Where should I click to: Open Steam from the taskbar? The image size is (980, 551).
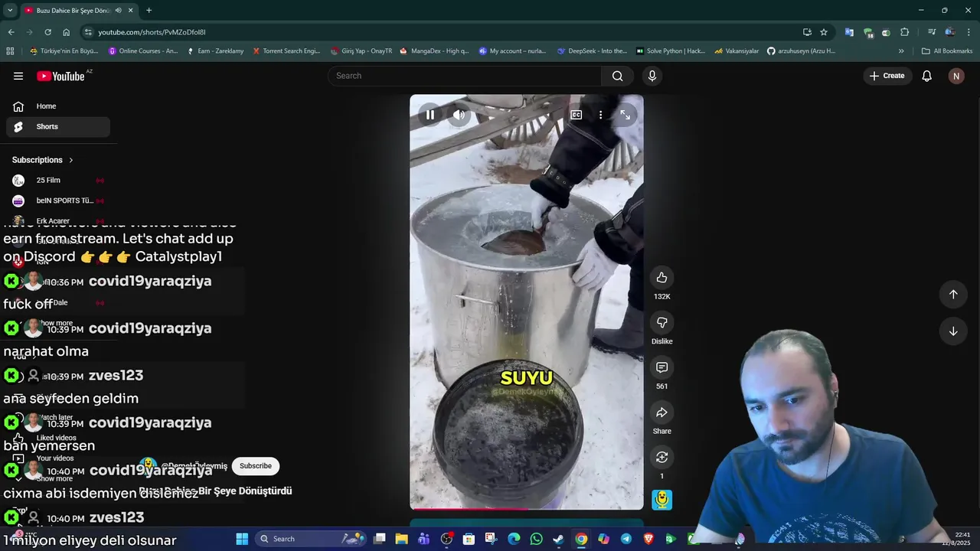coord(559,539)
